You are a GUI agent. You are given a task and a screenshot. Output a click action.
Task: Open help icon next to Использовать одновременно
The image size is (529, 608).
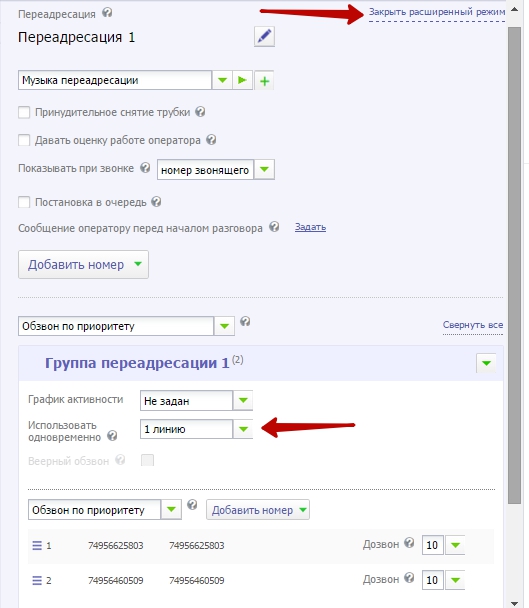click(x=112, y=436)
